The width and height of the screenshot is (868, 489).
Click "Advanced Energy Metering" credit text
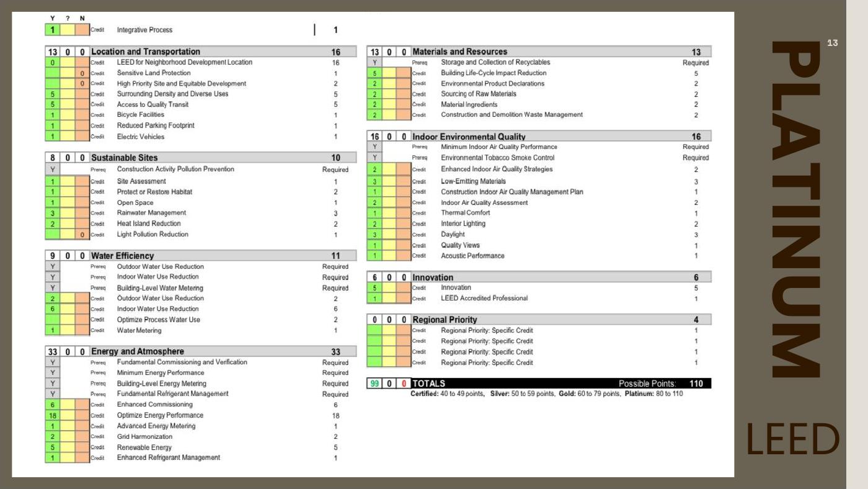pyautogui.click(x=156, y=426)
